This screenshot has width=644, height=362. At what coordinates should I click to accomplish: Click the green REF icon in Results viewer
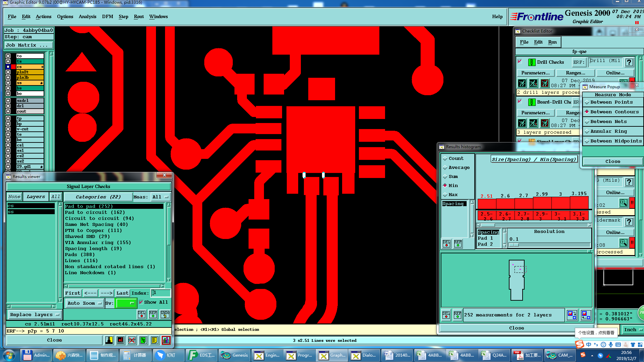tap(153, 314)
